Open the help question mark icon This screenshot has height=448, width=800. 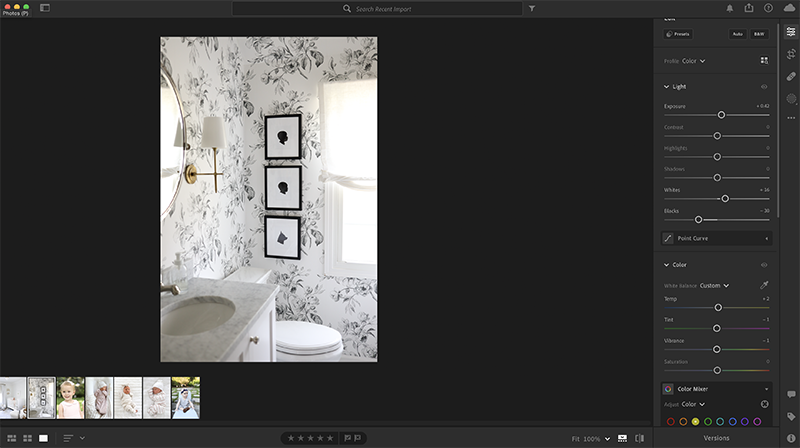click(x=768, y=8)
